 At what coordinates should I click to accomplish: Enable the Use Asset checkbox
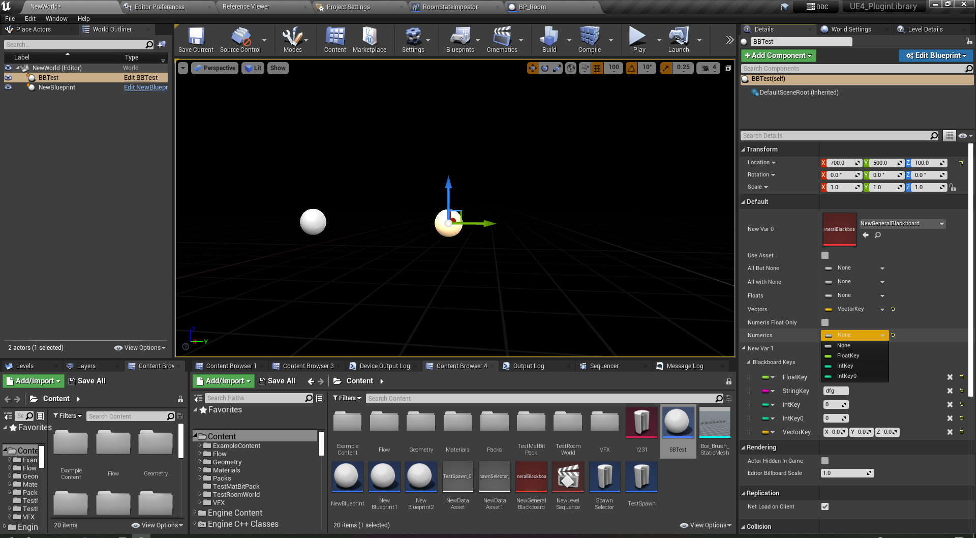[825, 255]
